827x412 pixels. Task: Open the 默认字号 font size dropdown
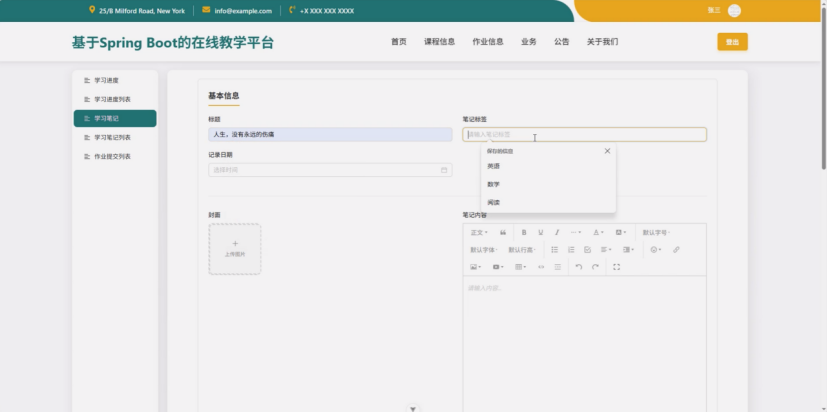656,233
